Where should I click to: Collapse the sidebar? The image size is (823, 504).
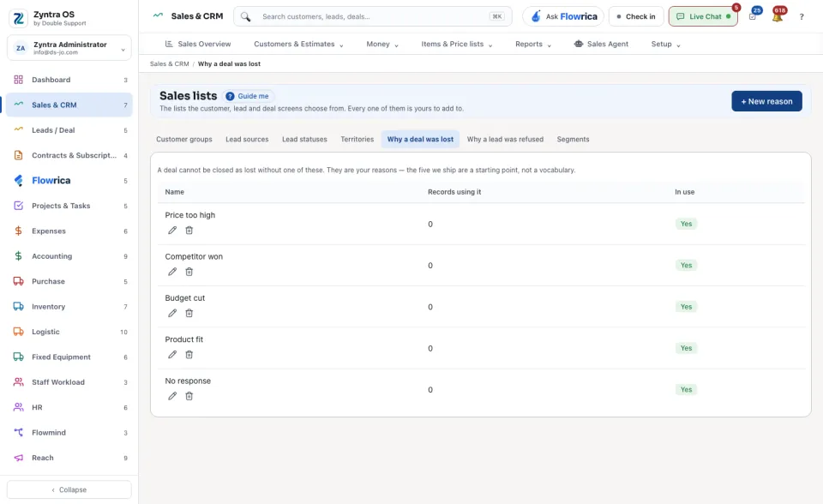point(69,489)
